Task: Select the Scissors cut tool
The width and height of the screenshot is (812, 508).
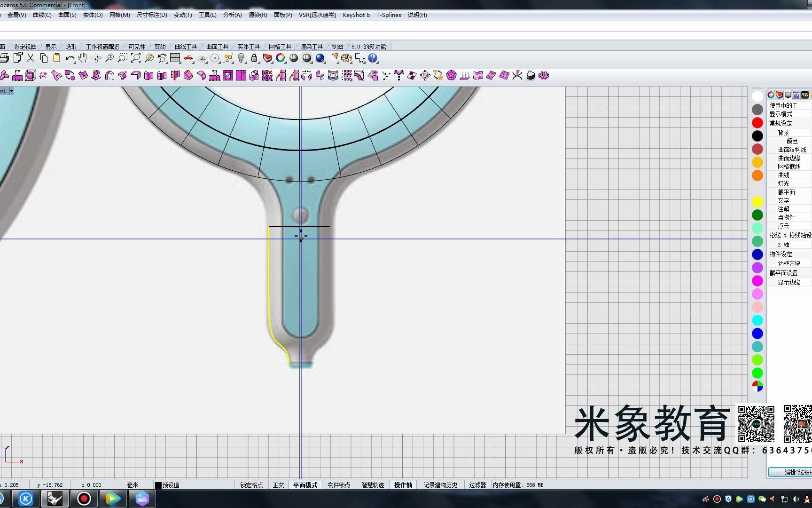Action: click(31, 58)
